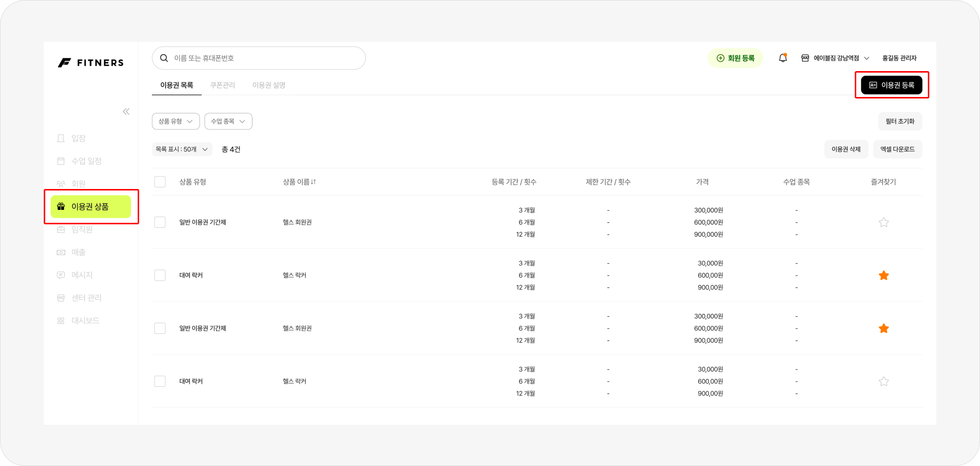This screenshot has height=466, width=980.
Task: Open the 수업 일정 sidebar menu
Action: (x=80, y=161)
